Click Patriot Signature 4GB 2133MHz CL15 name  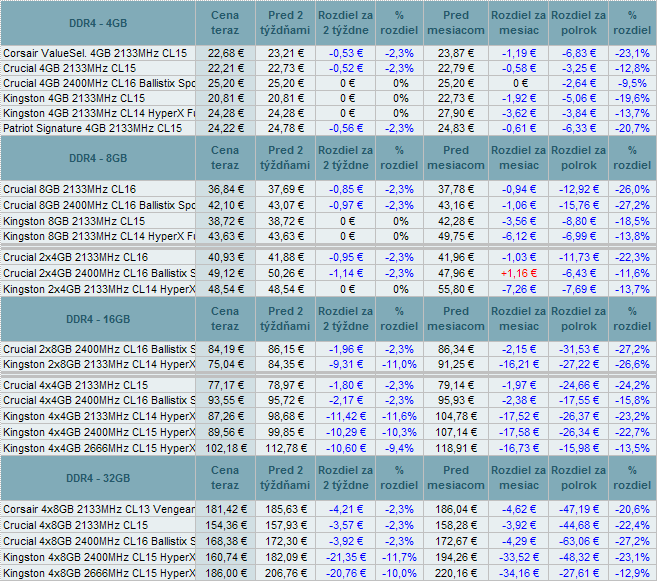point(93,128)
